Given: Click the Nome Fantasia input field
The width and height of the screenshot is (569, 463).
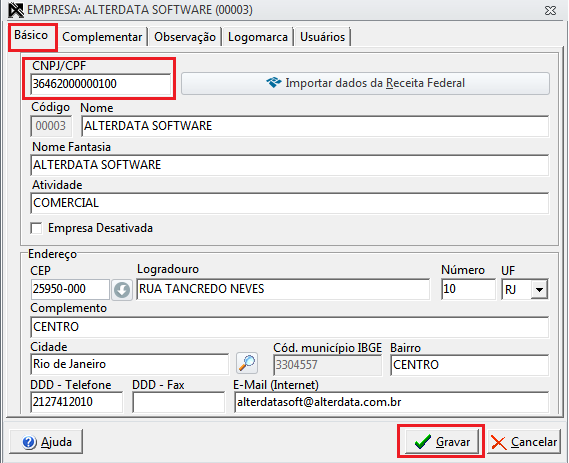Looking at the screenshot, I should (x=290, y=165).
